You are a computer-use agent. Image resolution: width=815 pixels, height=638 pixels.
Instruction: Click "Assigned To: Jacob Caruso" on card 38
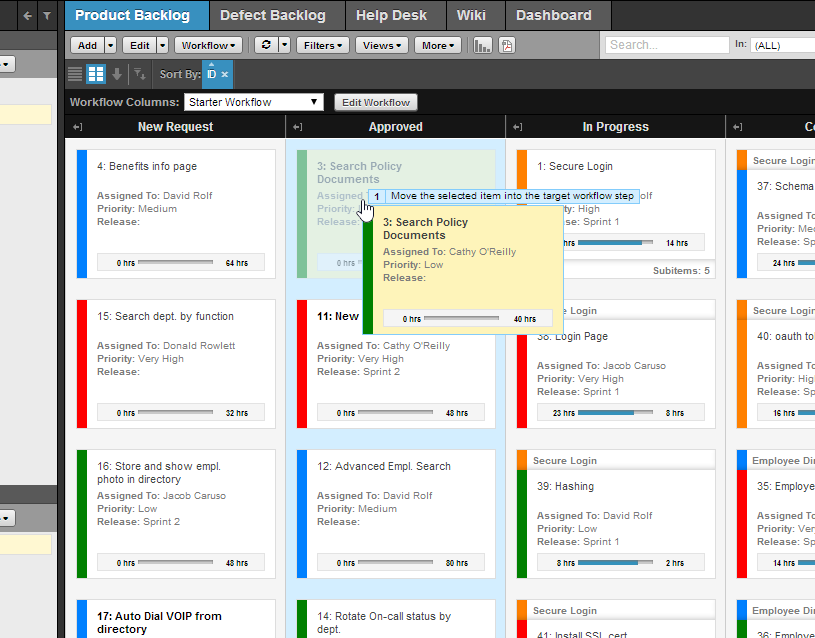pos(601,366)
